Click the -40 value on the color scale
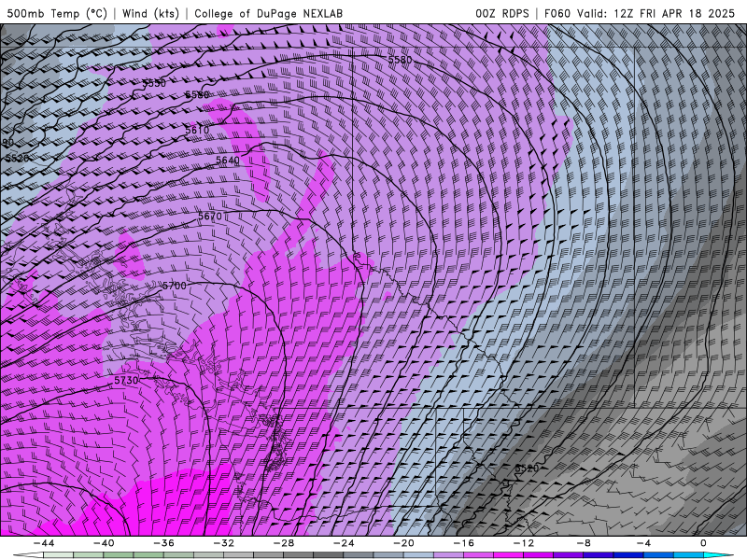Image resolution: width=747 pixels, height=560 pixels. pos(104,543)
